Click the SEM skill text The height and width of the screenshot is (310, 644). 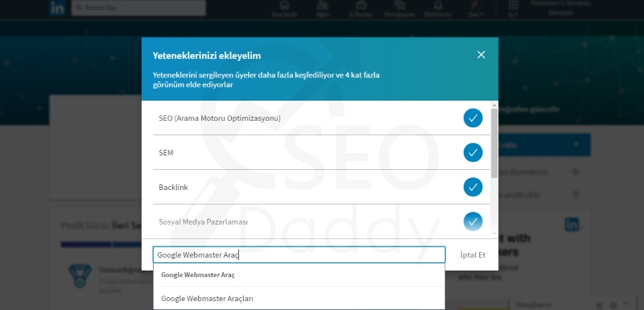[166, 153]
